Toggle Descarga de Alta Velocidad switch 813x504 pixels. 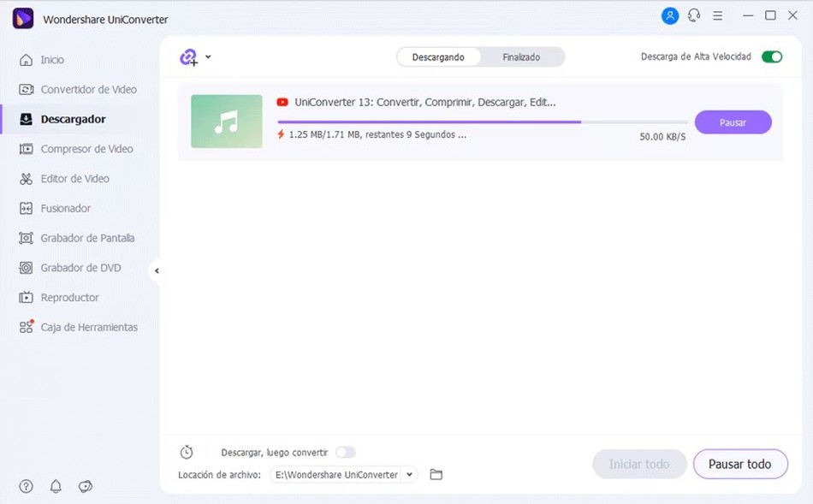[x=772, y=56]
